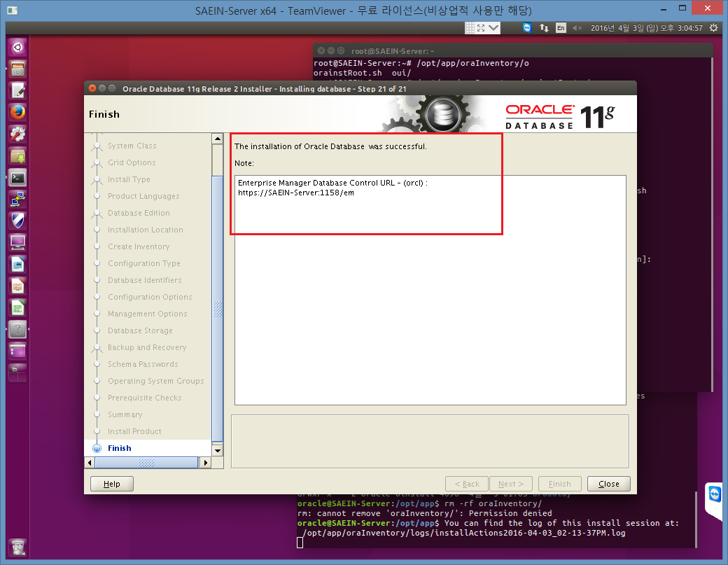Open the Files manager in the launcher
The width and height of the screenshot is (728, 565).
17,69
